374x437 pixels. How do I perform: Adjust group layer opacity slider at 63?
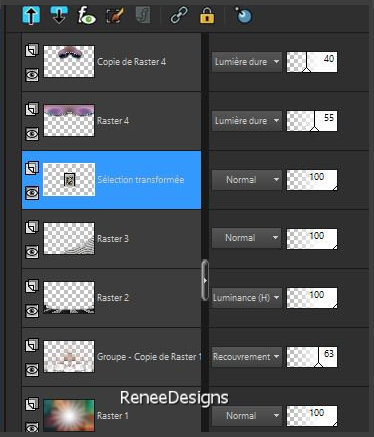pos(312,357)
